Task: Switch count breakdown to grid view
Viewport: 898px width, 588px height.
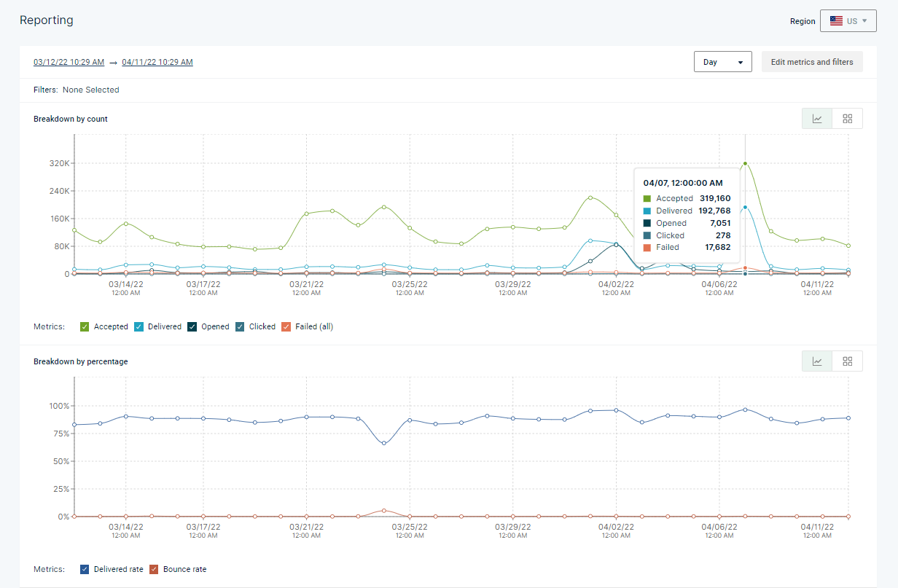Action: 848,119
